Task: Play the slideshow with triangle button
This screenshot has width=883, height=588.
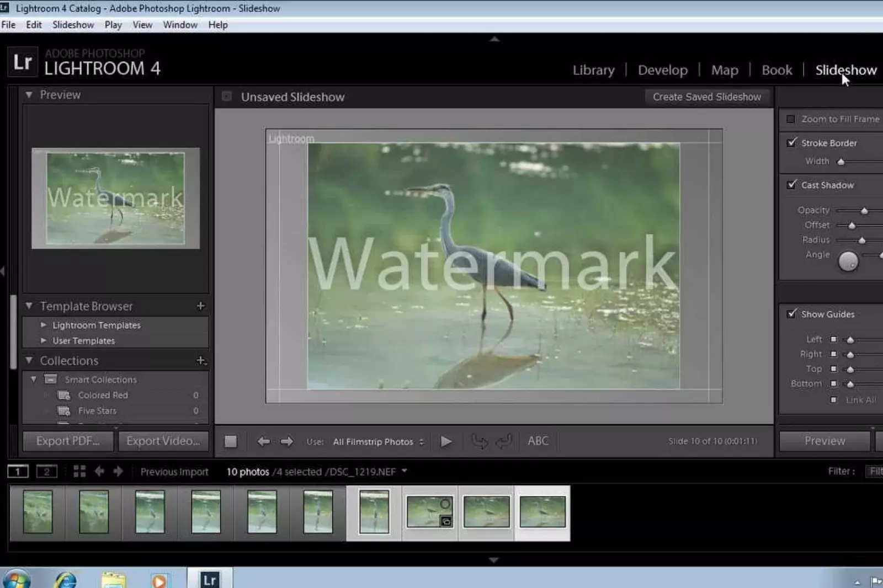Action: [x=446, y=441]
